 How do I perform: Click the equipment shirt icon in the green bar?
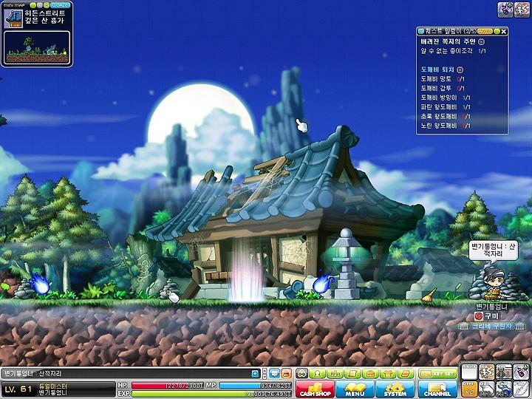tap(388, 374)
